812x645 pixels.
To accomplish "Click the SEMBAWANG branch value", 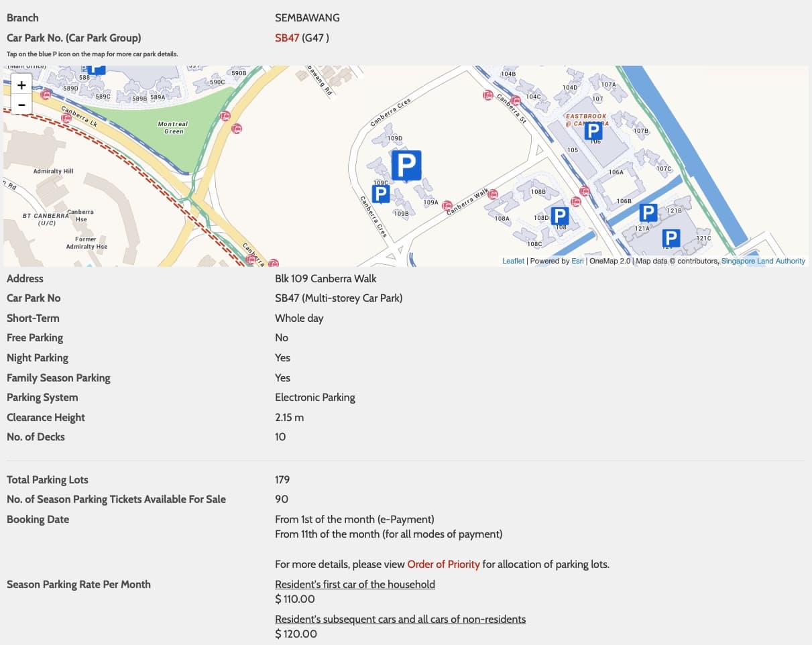I will [307, 17].
